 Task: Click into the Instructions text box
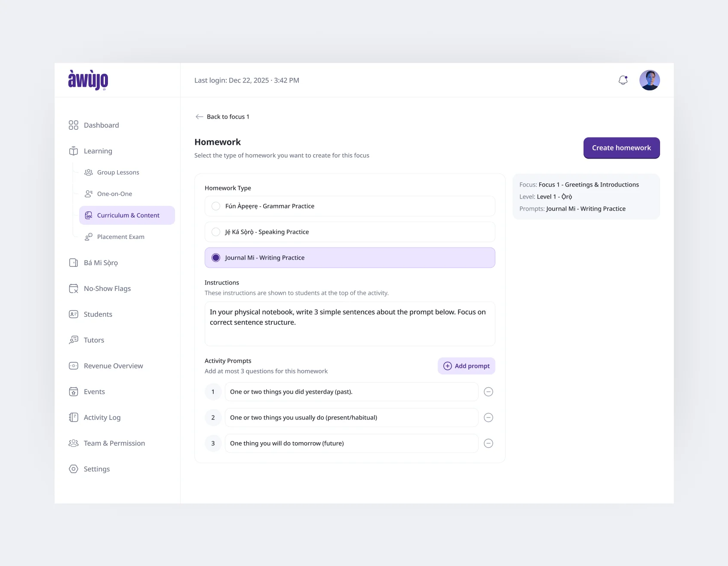(350, 324)
